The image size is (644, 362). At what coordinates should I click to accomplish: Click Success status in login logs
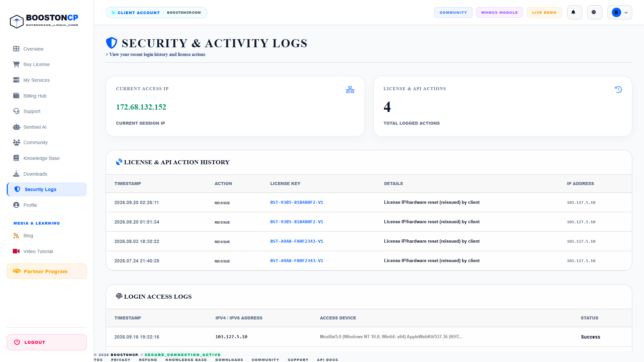[x=590, y=337]
